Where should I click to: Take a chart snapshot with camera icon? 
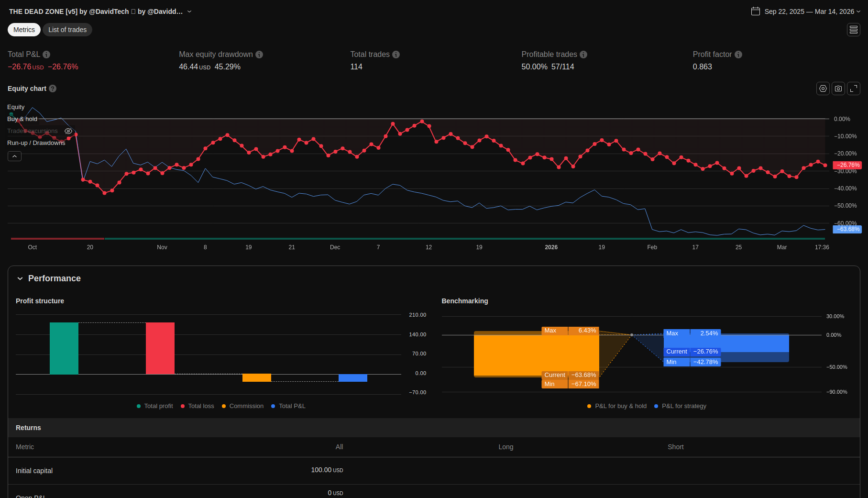pos(838,89)
